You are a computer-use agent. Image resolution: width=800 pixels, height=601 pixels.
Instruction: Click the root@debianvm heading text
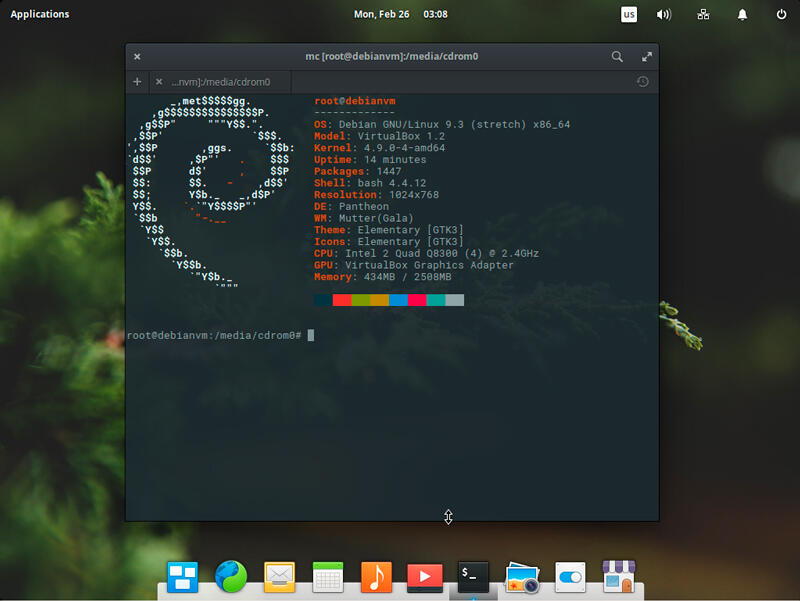click(x=355, y=101)
